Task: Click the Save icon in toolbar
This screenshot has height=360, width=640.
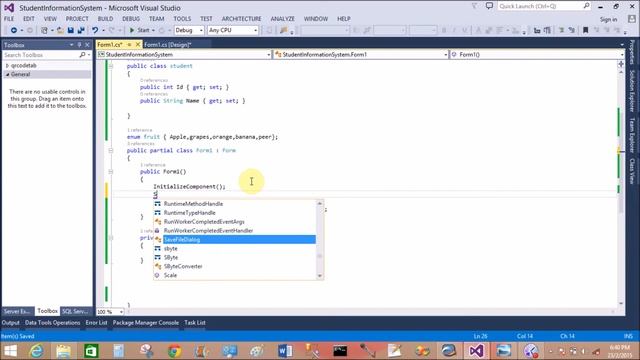Action: [71, 30]
